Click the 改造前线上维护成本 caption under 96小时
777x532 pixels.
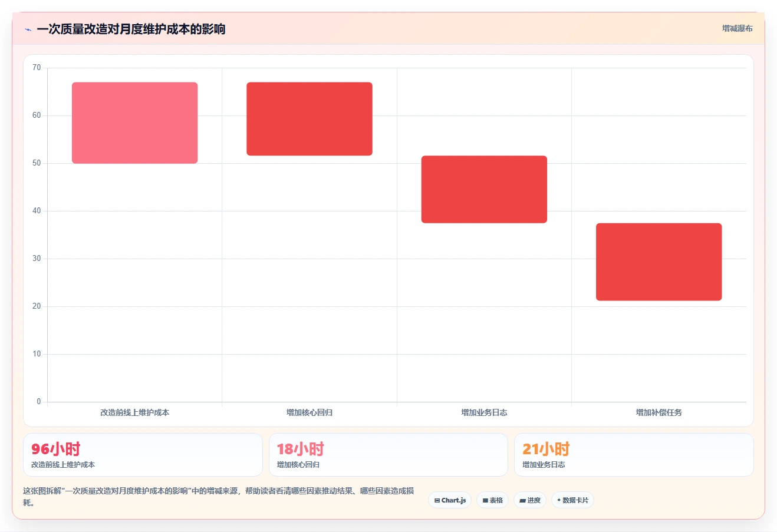click(63, 465)
